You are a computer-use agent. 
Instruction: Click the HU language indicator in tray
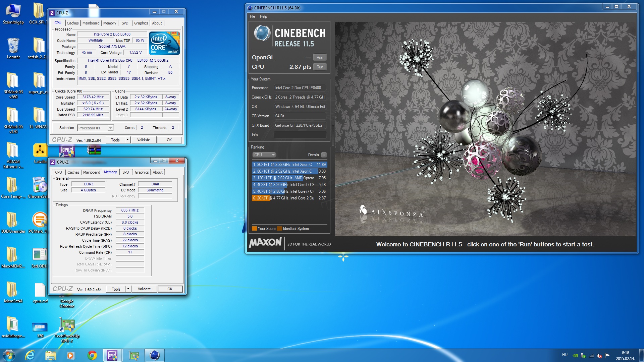point(565,355)
